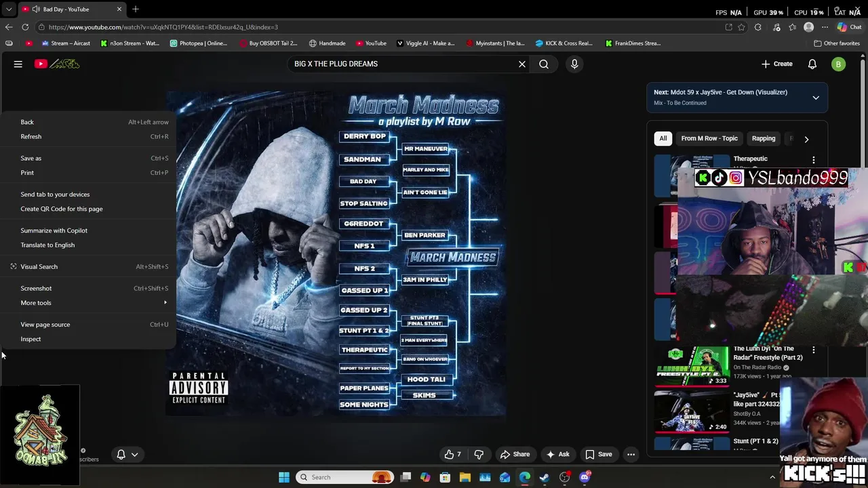Select the Rapping filter chip

(764, 138)
